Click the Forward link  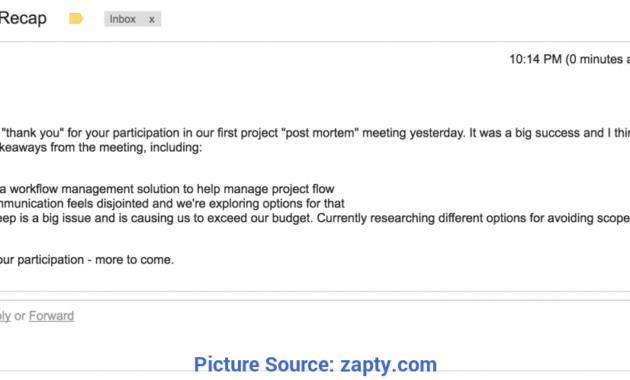tap(51, 316)
